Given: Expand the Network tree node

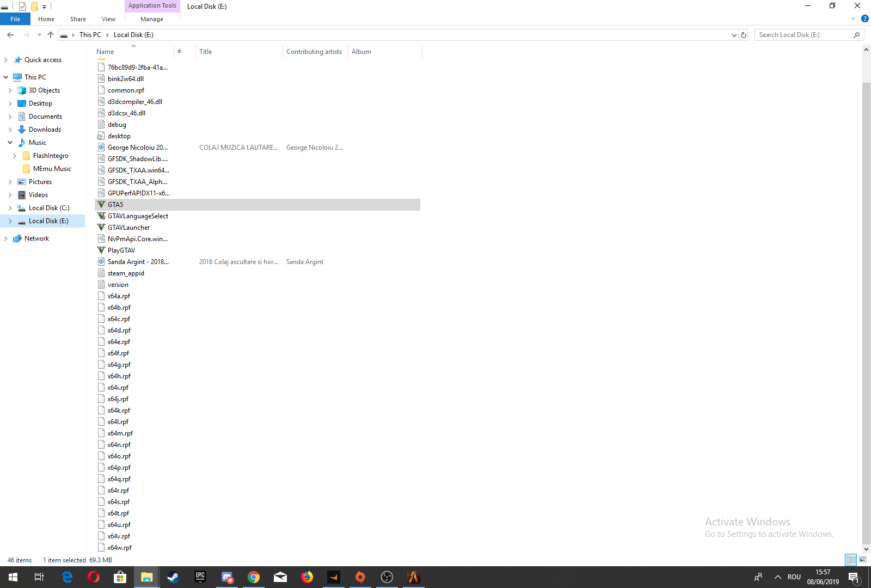Looking at the screenshot, I should click(x=6, y=238).
